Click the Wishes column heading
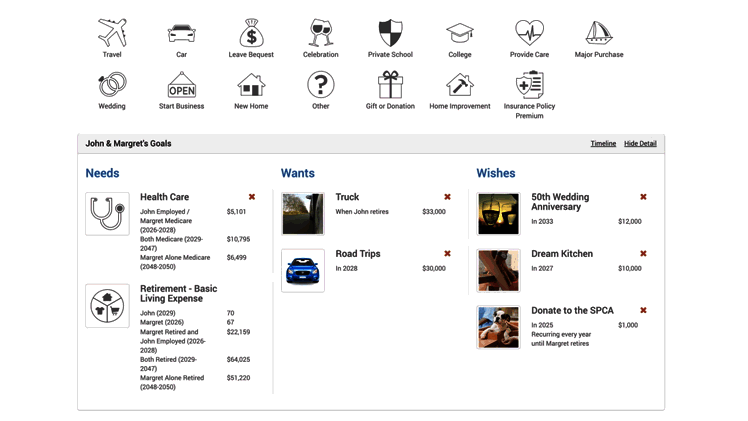Image resolution: width=748 pixels, height=421 pixels. [496, 173]
